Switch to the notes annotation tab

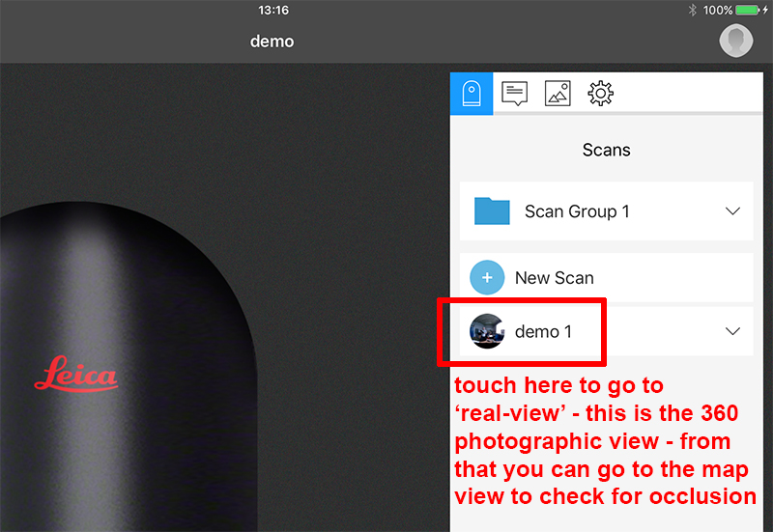pos(515,94)
